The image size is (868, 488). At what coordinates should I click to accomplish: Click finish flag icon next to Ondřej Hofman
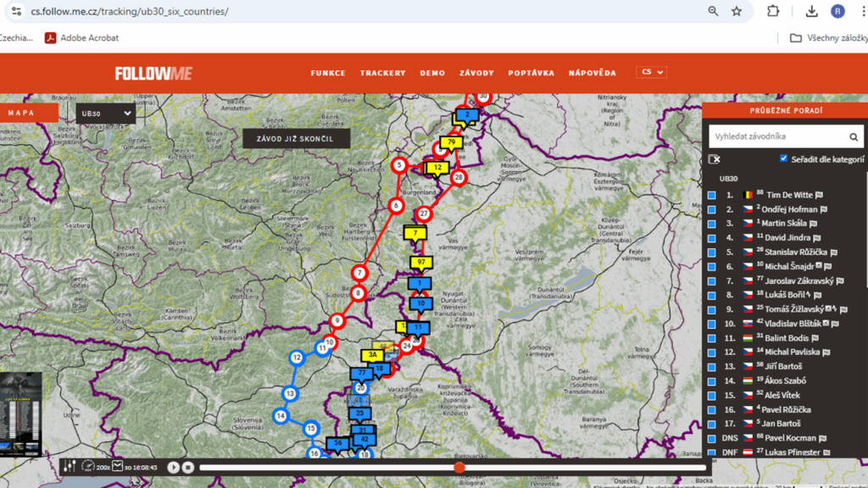pyautogui.click(x=824, y=209)
